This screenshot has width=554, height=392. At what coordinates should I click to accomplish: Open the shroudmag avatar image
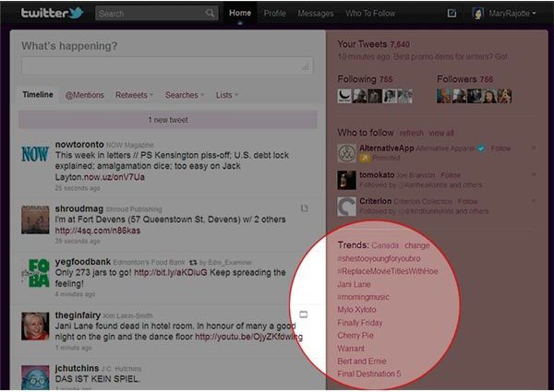tap(35, 220)
